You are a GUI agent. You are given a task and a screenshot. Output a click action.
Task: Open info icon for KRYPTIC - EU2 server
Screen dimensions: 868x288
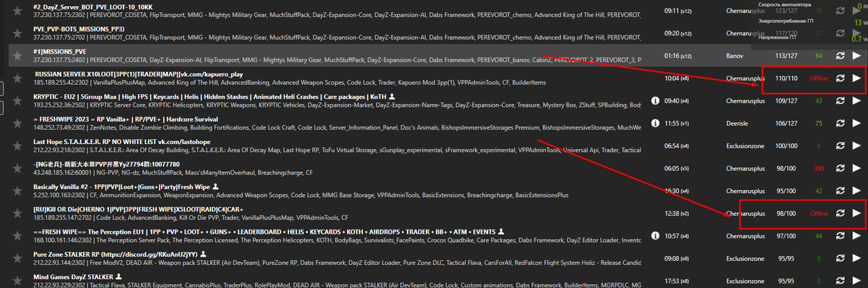pos(655,101)
